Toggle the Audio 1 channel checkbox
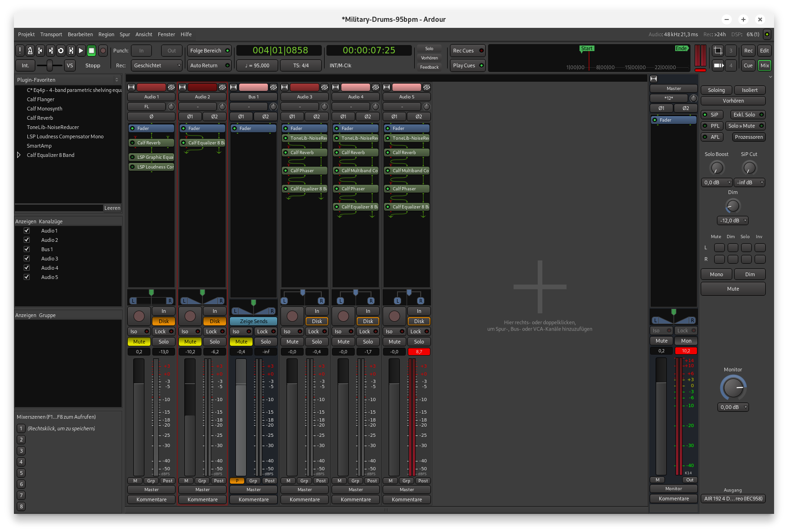Image resolution: width=788 pixels, height=532 pixels. 26,231
